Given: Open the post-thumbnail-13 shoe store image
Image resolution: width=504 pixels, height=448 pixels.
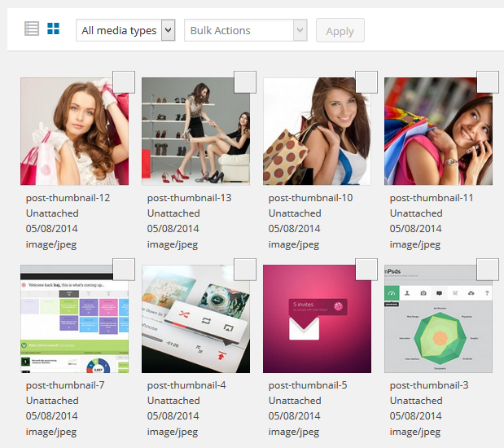Looking at the screenshot, I should [195, 134].
